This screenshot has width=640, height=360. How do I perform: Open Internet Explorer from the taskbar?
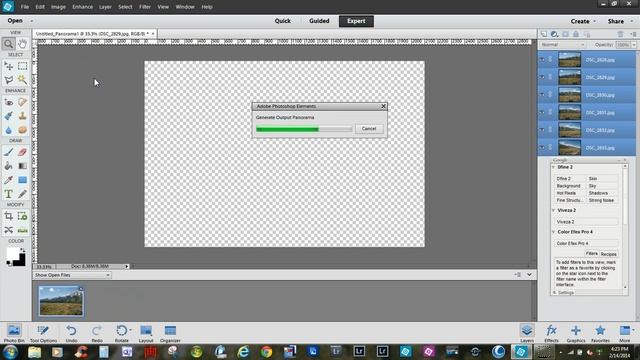[243, 351]
